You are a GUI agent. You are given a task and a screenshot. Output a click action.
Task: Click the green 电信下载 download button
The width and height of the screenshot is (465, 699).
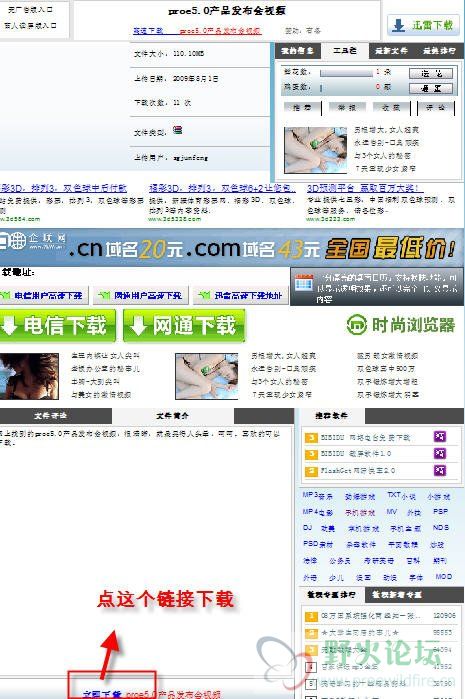pyautogui.click(x=57, y=326)
